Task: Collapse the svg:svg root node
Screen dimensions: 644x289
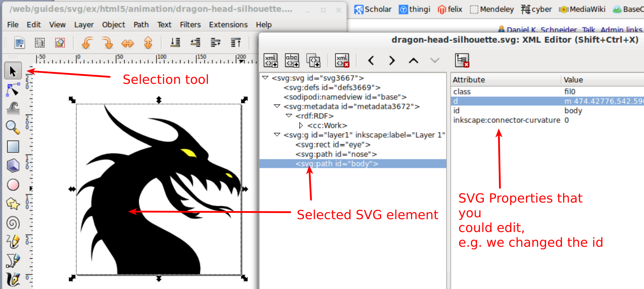Action: click(265, 78)
